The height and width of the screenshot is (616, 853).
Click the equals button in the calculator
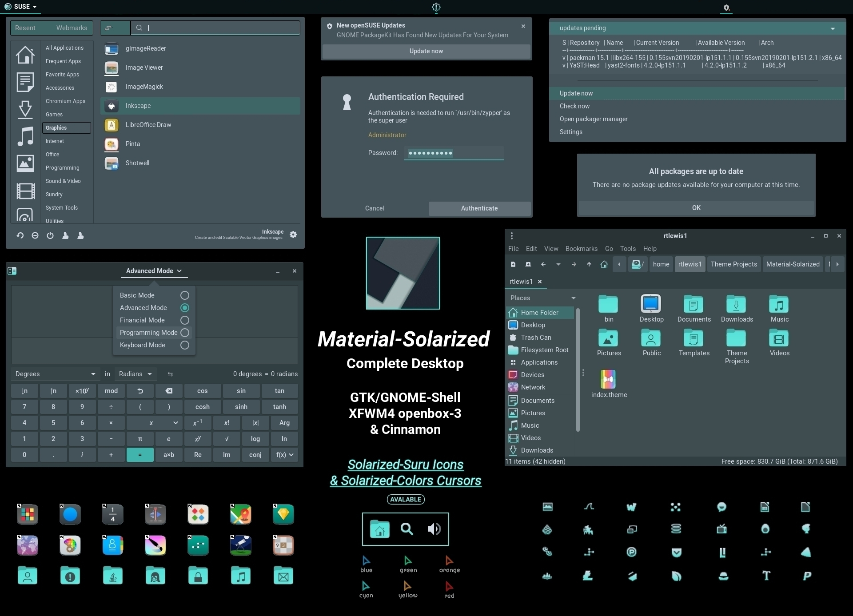140,455
